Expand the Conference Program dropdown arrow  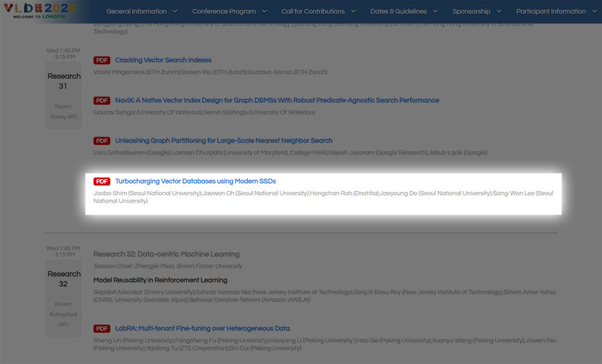264,11
